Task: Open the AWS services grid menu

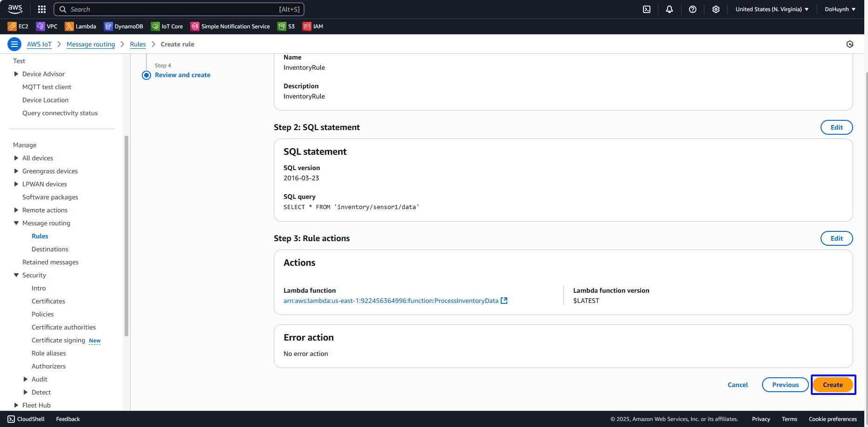Action: (41, 9)
